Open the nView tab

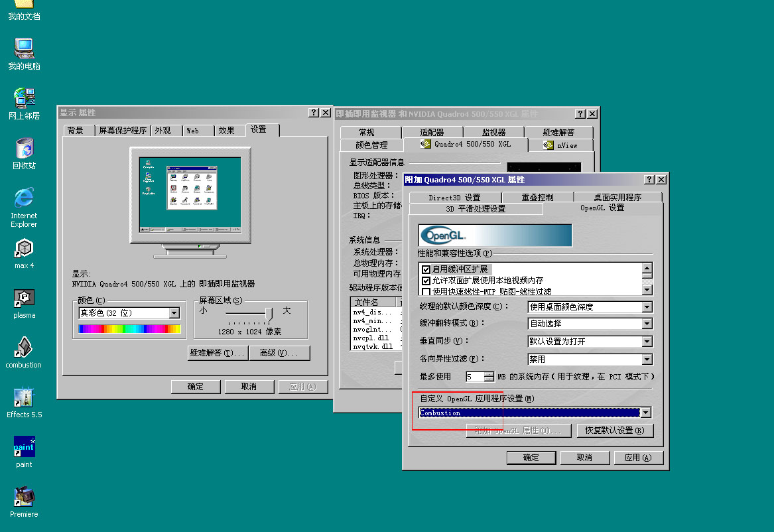click(x=560, y=145)
